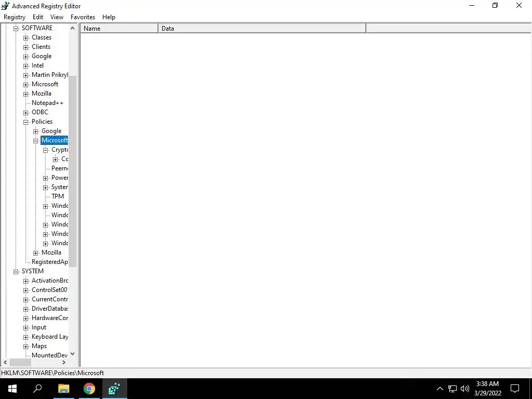Click the Registry Editor taskbar icon
This screenshot has height=399, width=532.
[115, 389]
